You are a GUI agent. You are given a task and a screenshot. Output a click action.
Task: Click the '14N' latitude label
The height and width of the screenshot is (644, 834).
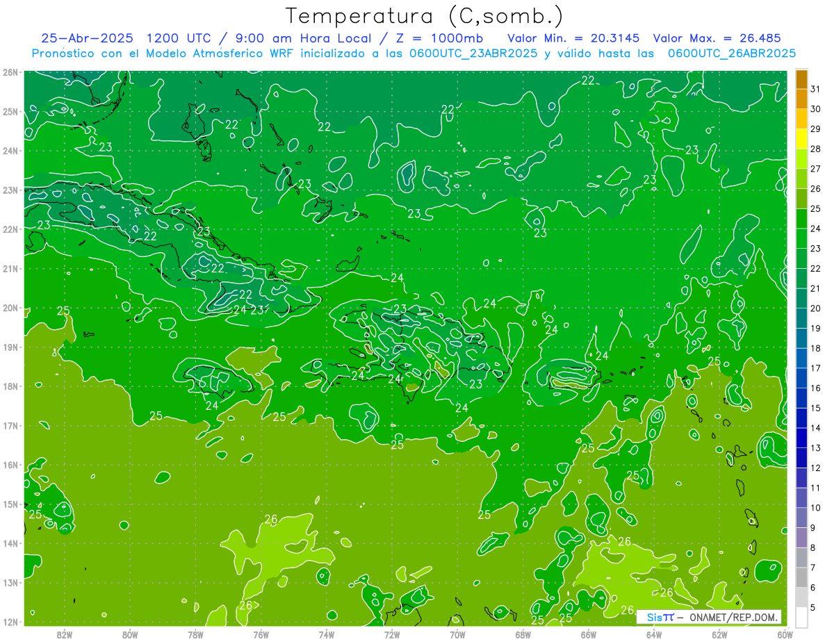(10, 543)
